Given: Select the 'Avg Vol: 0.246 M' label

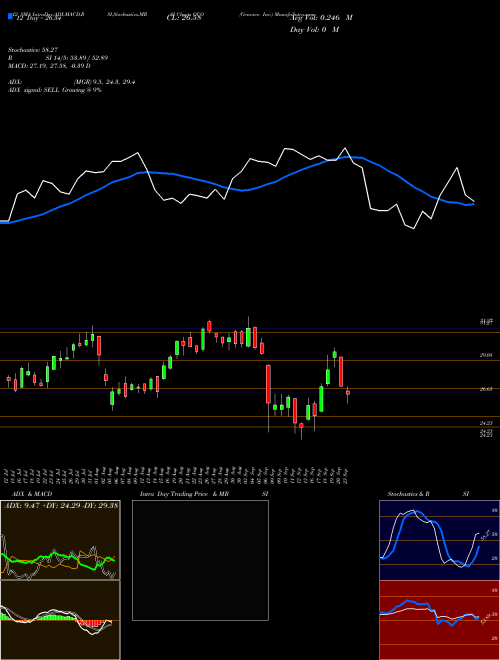Looking at the screenshot, I should pyautogui.click(x=321, y=18).
